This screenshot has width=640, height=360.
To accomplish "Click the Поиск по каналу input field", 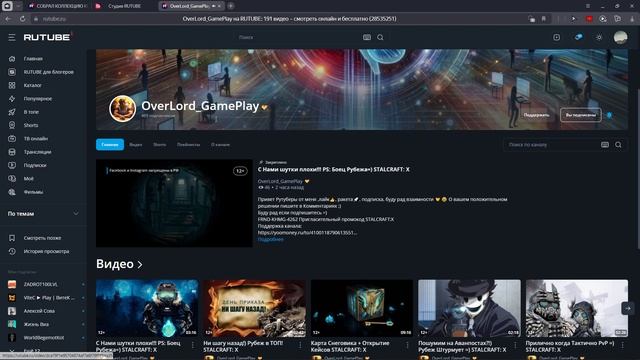I will pos(552,144).
